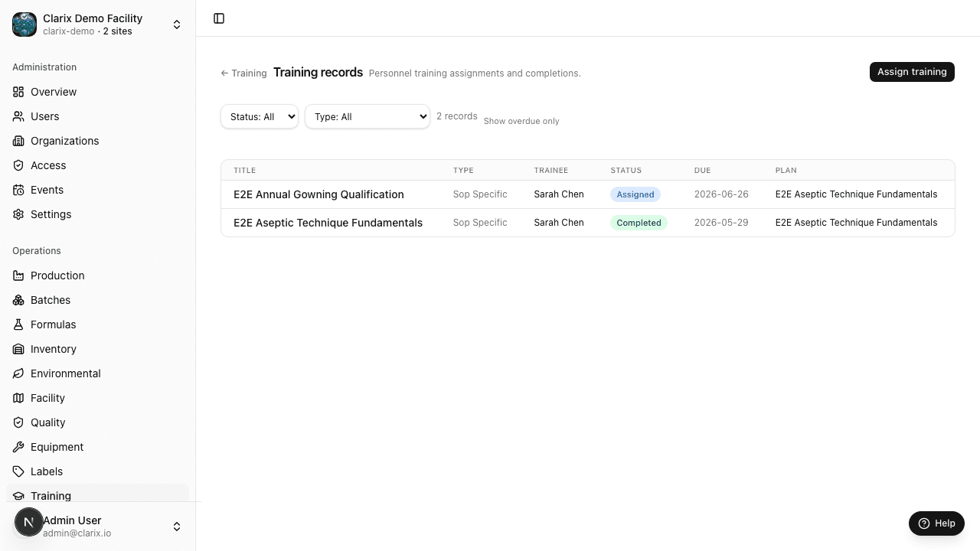
Task: Click the Overview grid icon
Action: (x=18, y=92)
